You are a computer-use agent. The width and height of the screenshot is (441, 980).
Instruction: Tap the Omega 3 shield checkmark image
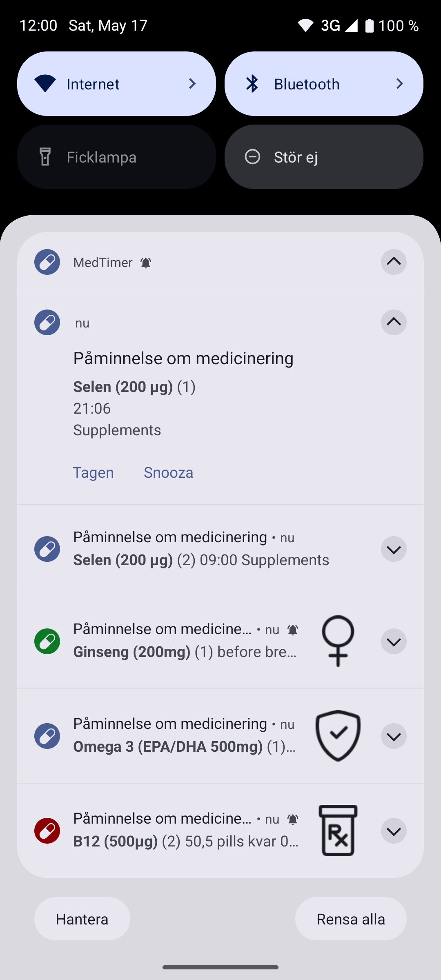338,736
